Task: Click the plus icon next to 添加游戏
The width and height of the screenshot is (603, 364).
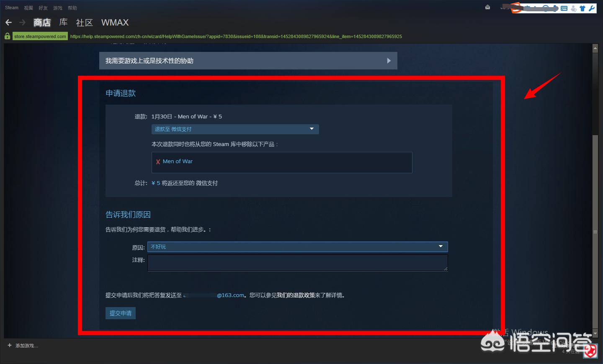Action: [x=10, y=345]
